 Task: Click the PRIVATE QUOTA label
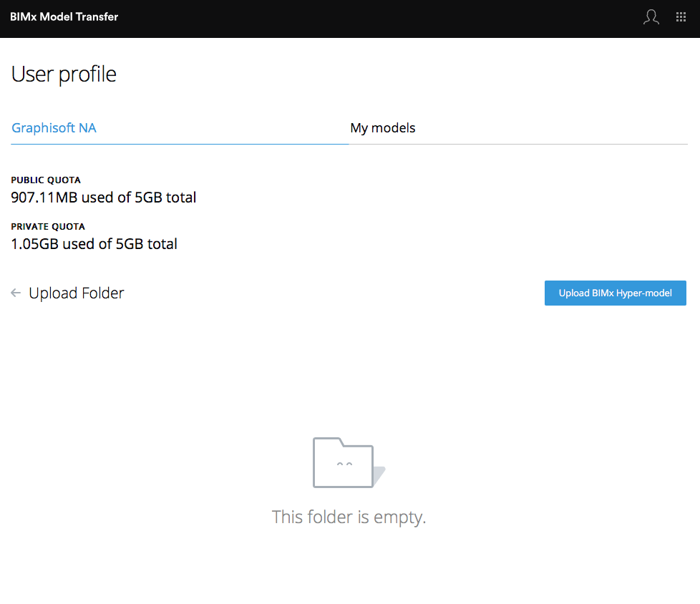coord(48,226)
